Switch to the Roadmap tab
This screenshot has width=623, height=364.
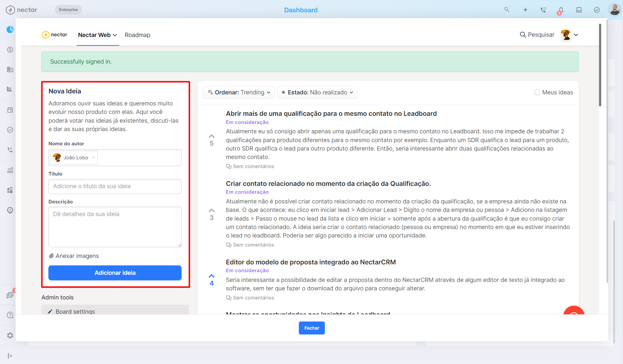pos(137,35)
